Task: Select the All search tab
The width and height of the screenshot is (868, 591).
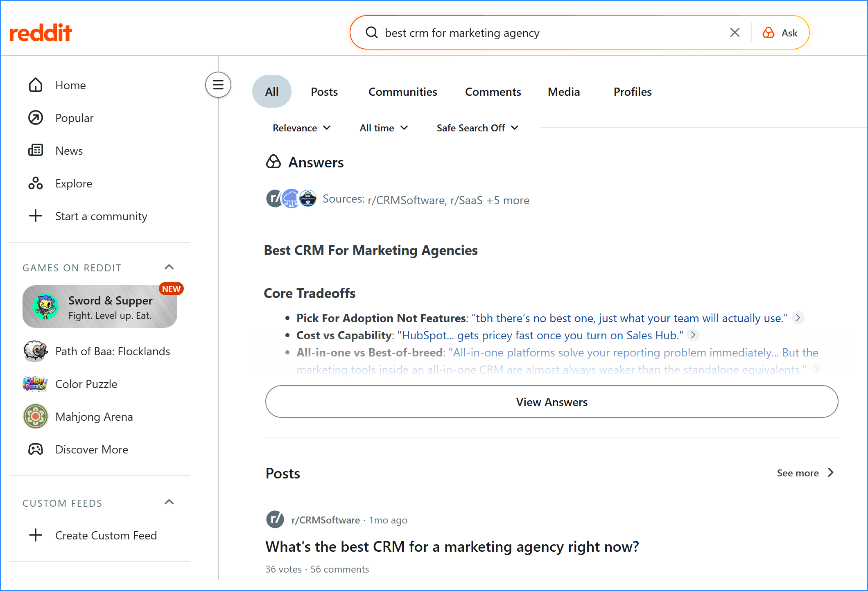Action: pos(272,92)
